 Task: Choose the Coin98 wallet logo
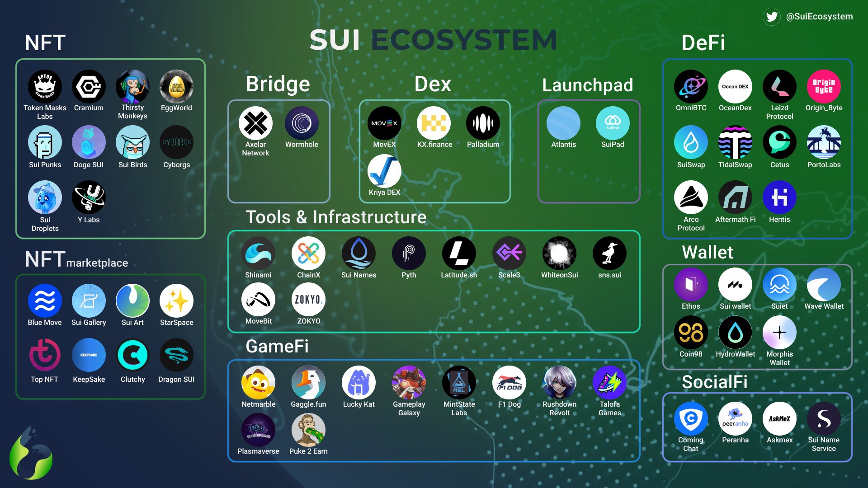pos(691,333)
